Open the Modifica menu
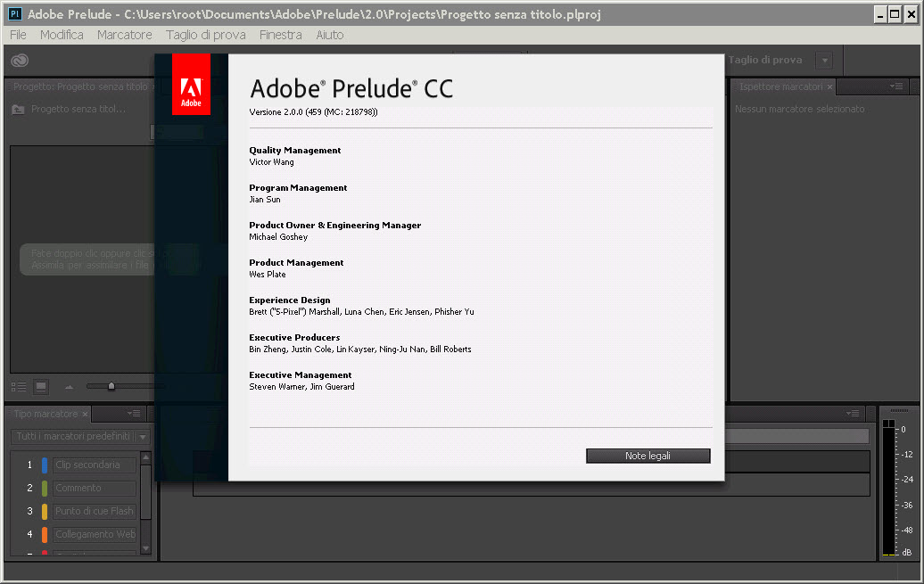This screenshot has width=924, height=584. pos(62,35)
